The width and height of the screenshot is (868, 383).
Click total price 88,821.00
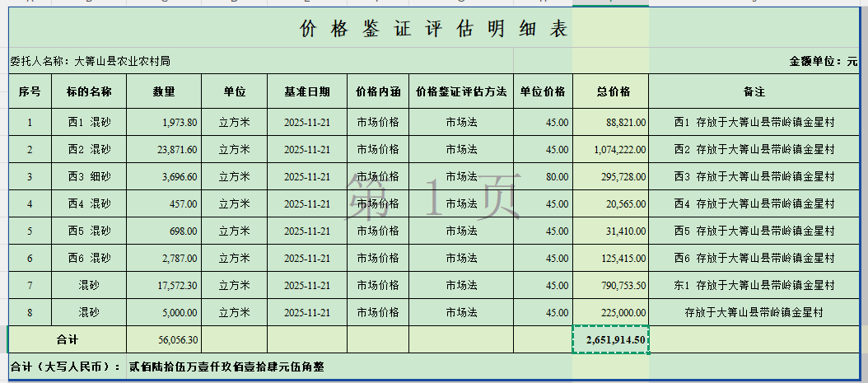(x=610, y=123)
